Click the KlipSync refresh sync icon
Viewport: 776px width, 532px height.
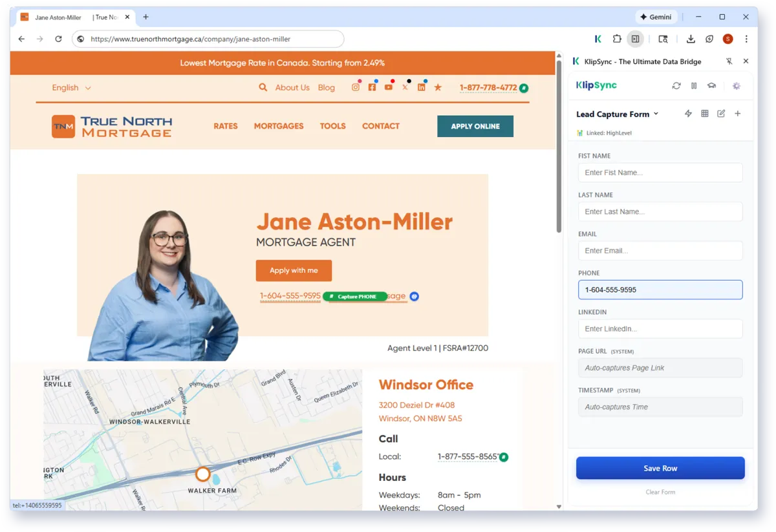[x=676, y=85]
